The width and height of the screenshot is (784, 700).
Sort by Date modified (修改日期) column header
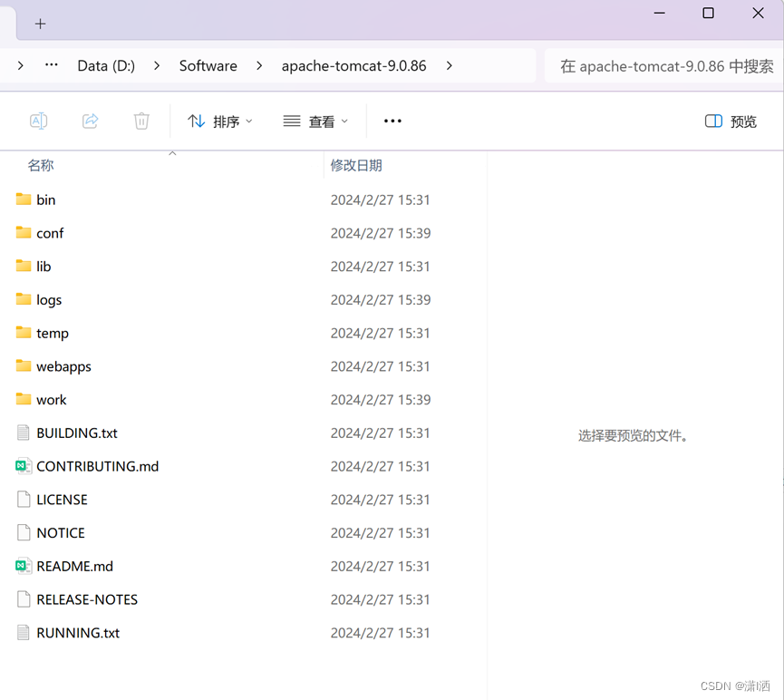(x=356, y=165)
